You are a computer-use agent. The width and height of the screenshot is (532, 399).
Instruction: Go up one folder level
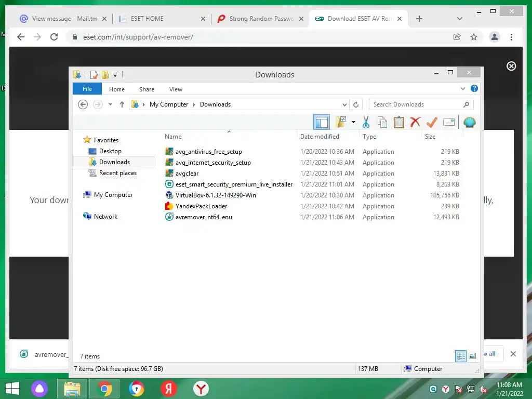tap(122, 104)
